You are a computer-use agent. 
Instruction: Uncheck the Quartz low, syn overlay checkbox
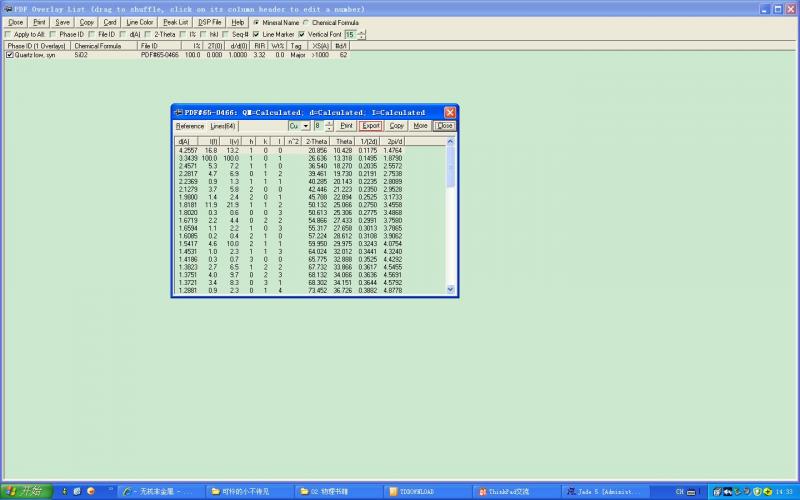coord(9,55)
